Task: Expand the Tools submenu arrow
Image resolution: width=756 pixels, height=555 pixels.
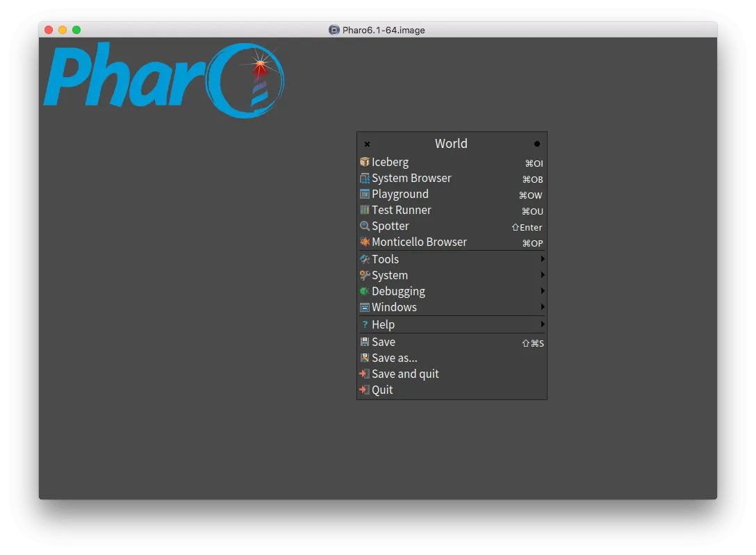Action: click(x=543, y=259)
